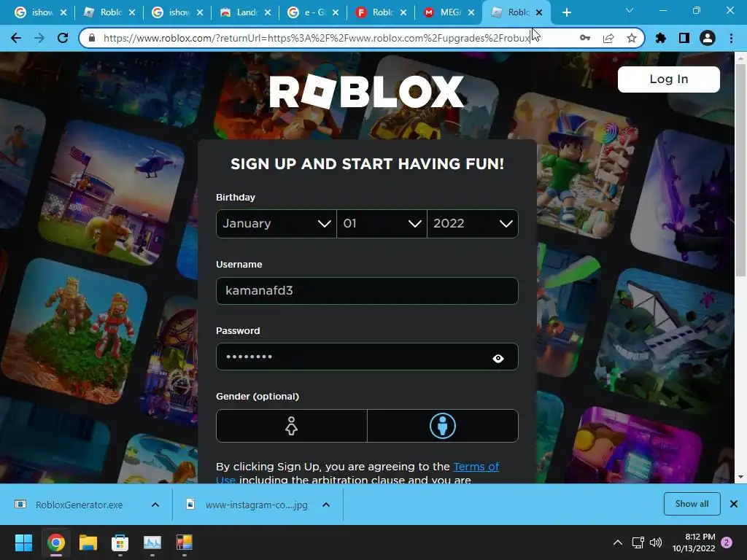Image resolution: width=747 pixels, height=560 pixels.
Task: Reload the Roblox page
Action: pyautogui.click(x=63, y=38)
